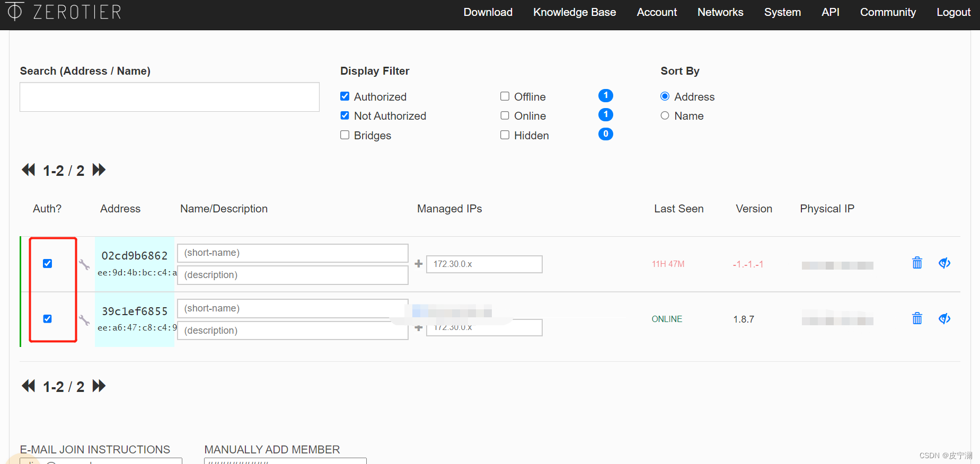Go to next page using bottom double-right arrow

[x=99, y=386]
